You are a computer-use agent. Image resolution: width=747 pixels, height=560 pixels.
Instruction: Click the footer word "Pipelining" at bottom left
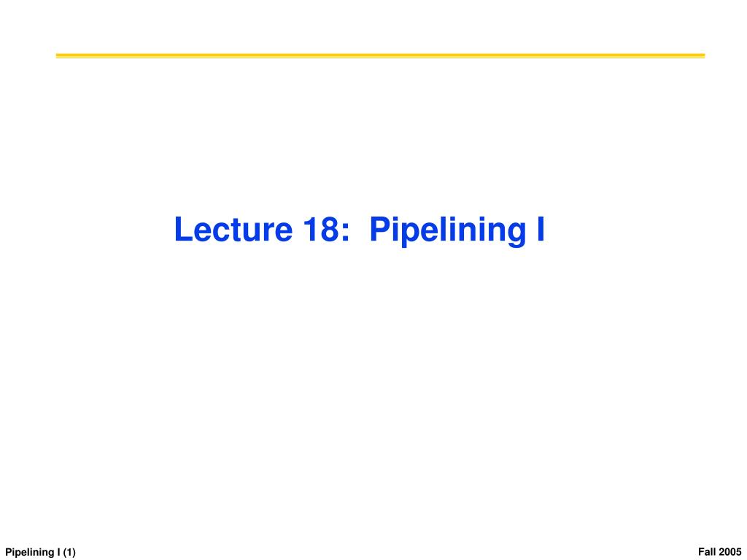pyautogui.click(x=29, y=553)
